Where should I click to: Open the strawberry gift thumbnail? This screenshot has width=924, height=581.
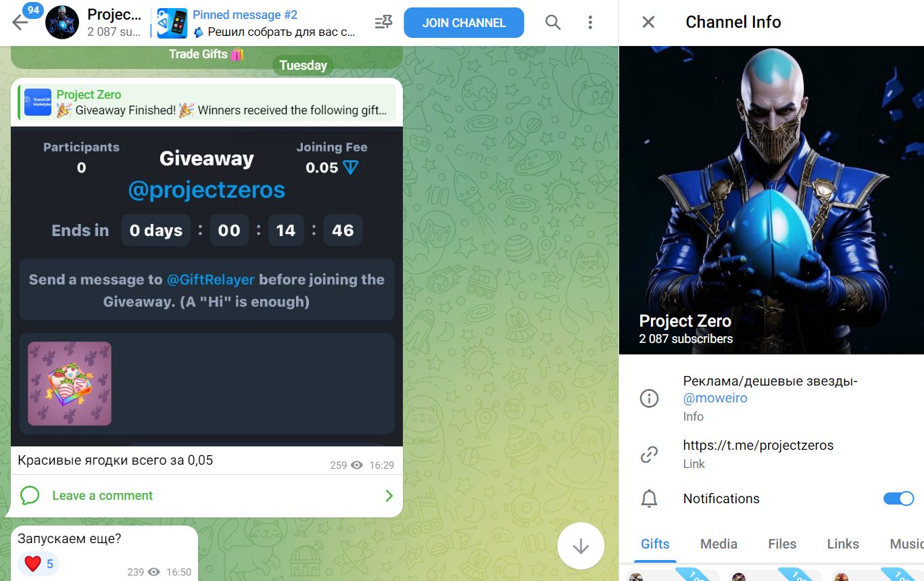point(70,384)
